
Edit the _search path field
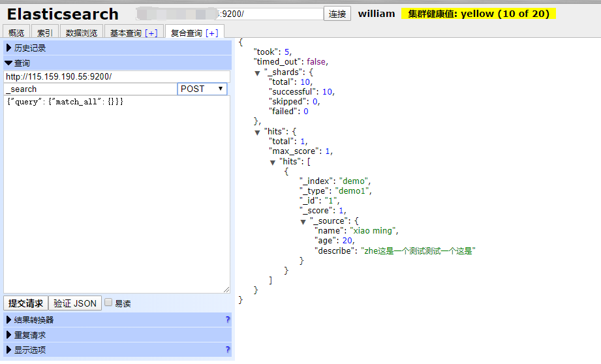click(x=91, y=89)
